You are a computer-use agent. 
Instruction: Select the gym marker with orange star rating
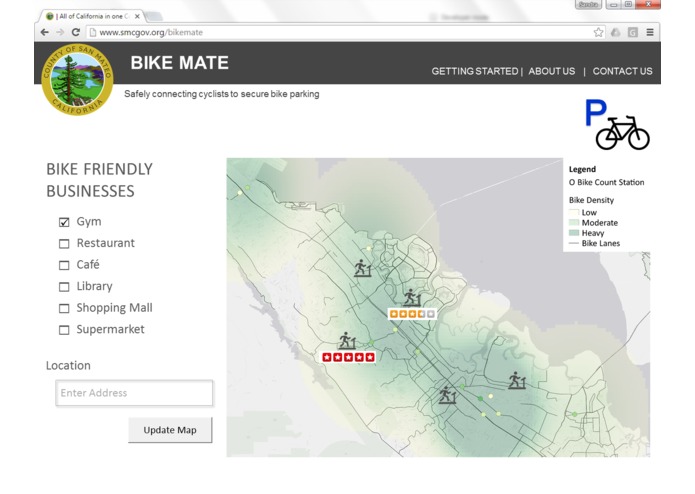(412, 298)
